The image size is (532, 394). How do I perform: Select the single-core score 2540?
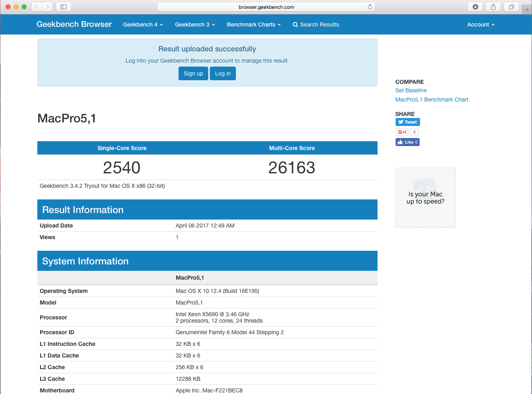(x=122, y=168)
